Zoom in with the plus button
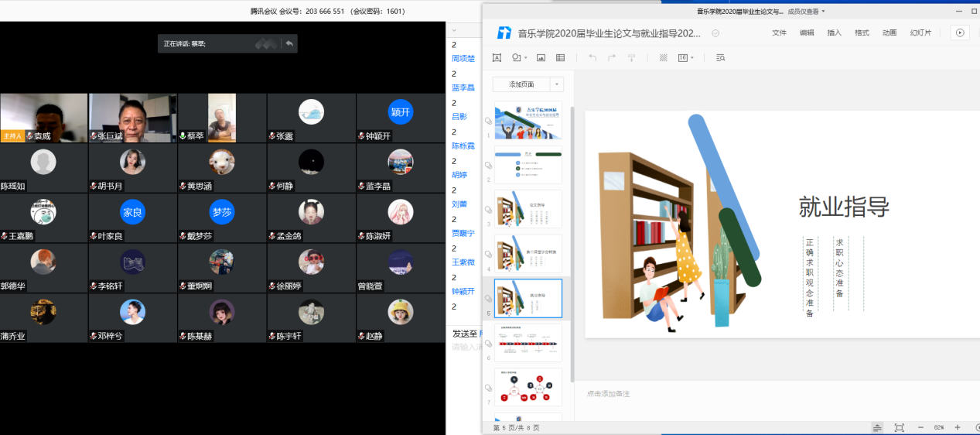 [x=957, y=427]
